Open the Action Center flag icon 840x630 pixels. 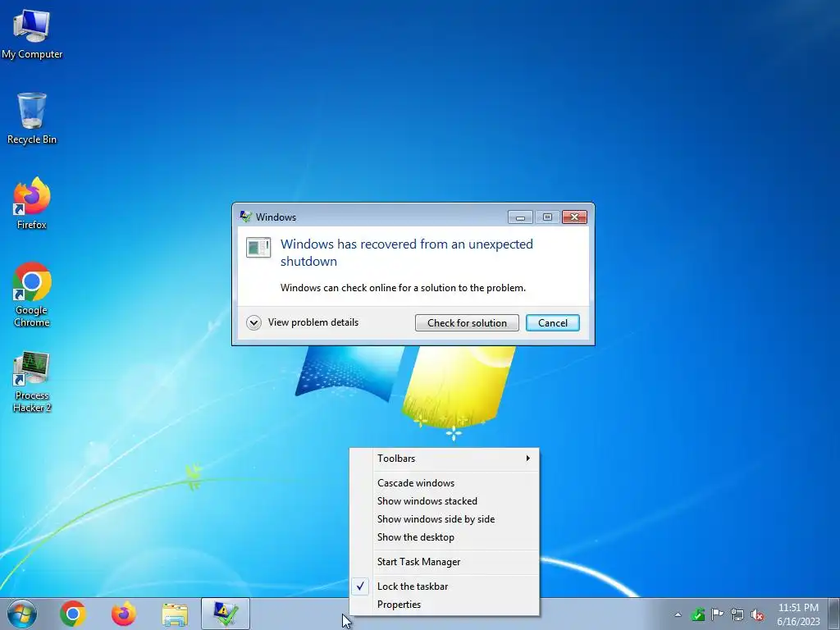pos(717,614)
